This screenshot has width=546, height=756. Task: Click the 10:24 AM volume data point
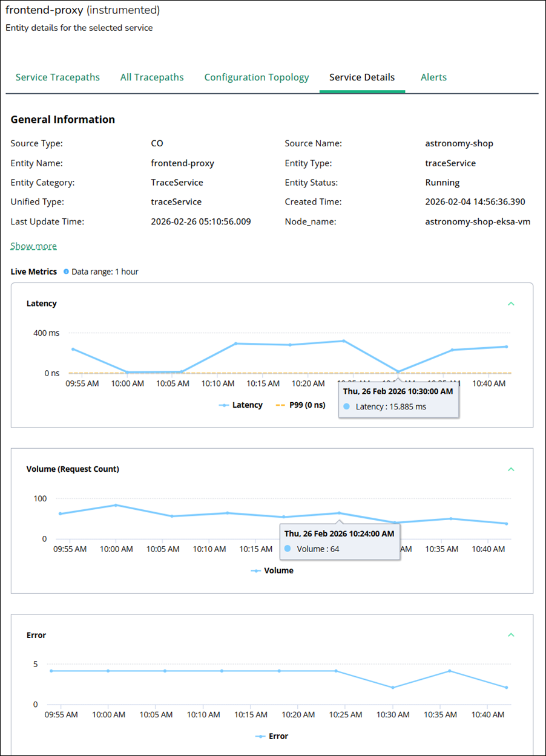pos(339,513)
